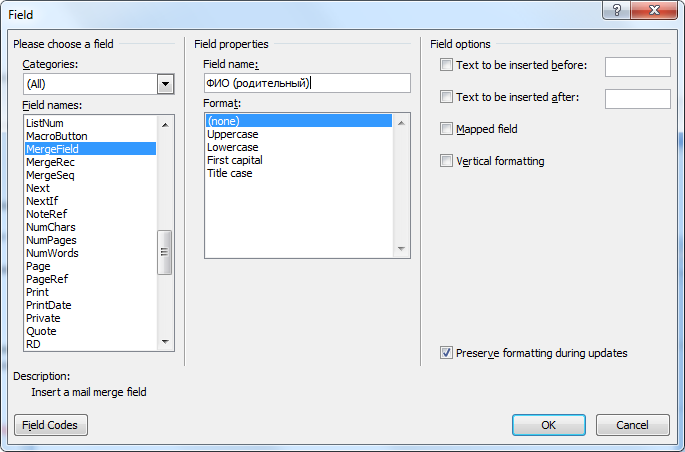
Task: Check the Vertical formatting option
Action: [446, 161]
